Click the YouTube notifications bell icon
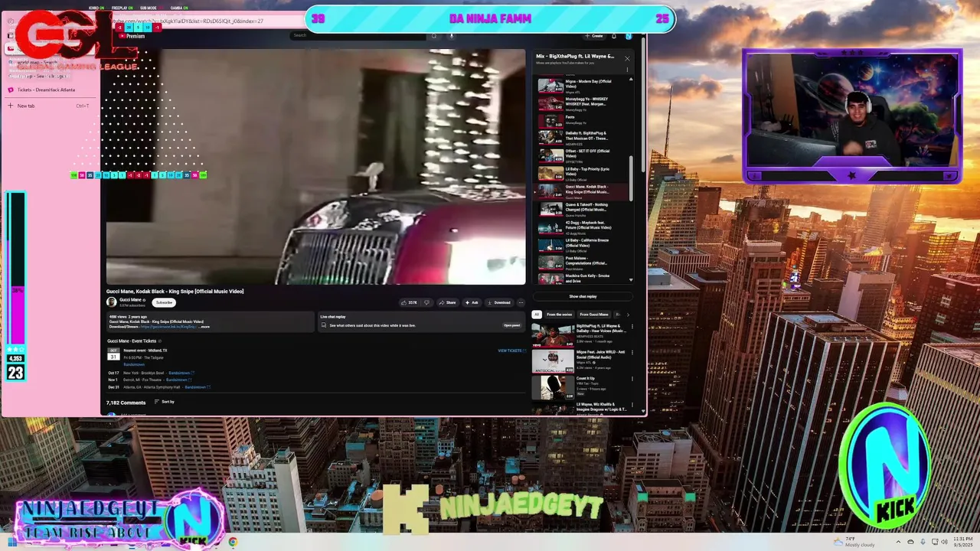This screenshot has width=980, height=551. click(613, 36)
